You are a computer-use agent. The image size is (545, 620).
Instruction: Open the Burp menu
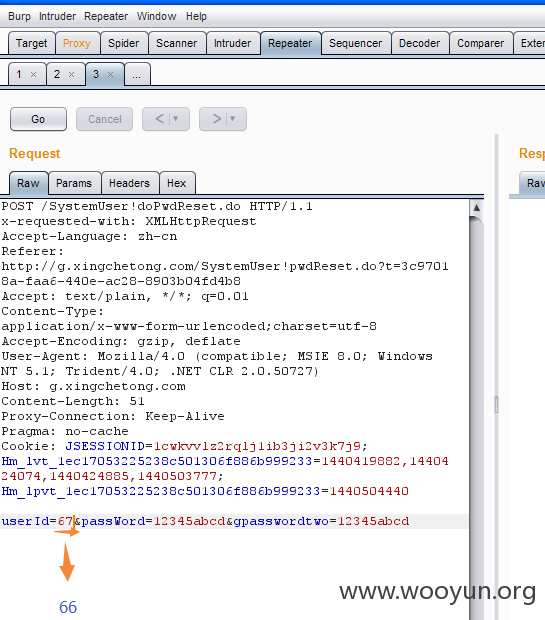(x=19, y=17)
